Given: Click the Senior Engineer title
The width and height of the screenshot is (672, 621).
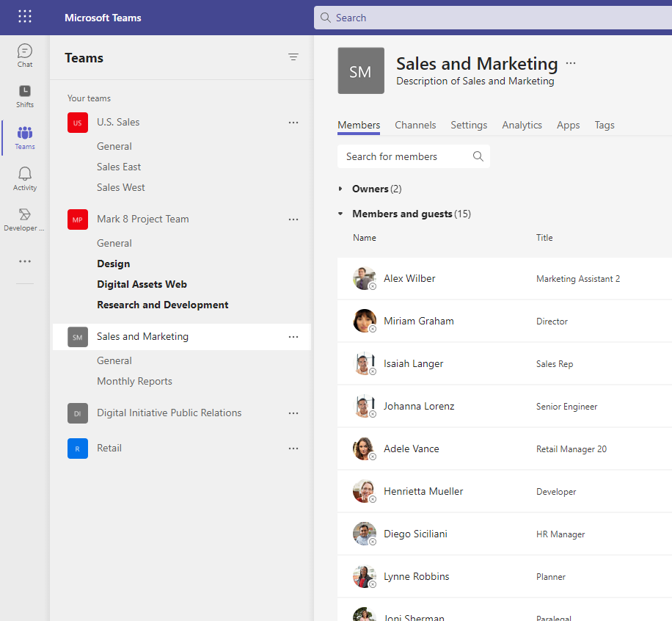Looking at the screenshot, I should click(566, 407).
